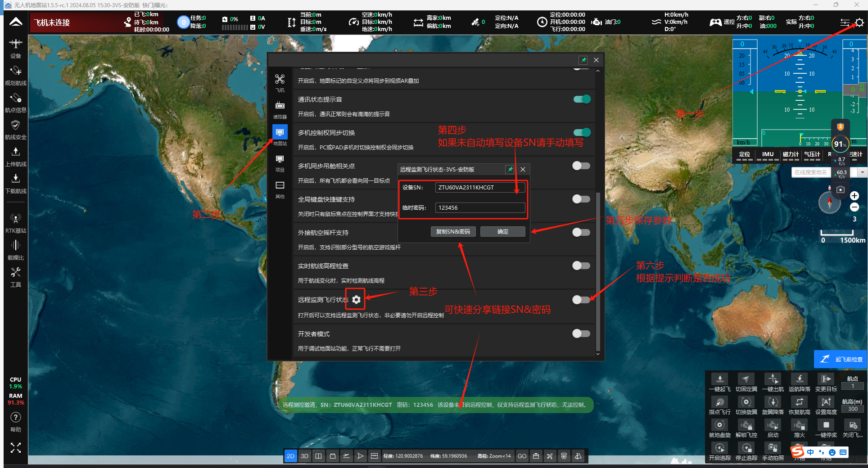Switch the map to 3D view
This screenshot has width=868, height=468.
304,456
